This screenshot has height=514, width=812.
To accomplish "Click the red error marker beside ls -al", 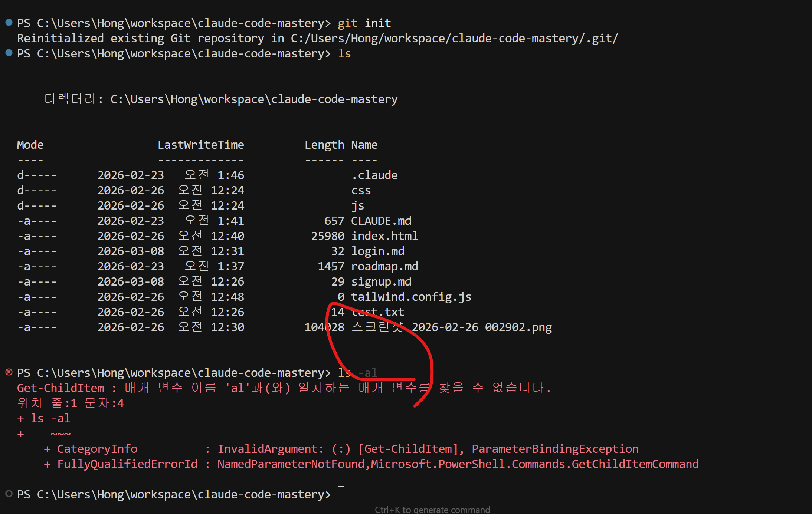I will pyautogui.click(x=9, y=372).
